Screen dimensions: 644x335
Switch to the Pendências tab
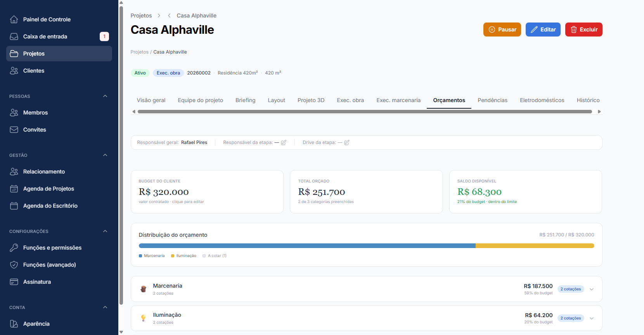point(492,100)
